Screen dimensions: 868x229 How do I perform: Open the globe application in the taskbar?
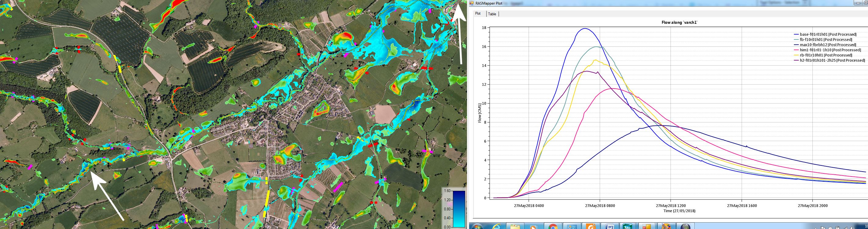pos(685,227)
